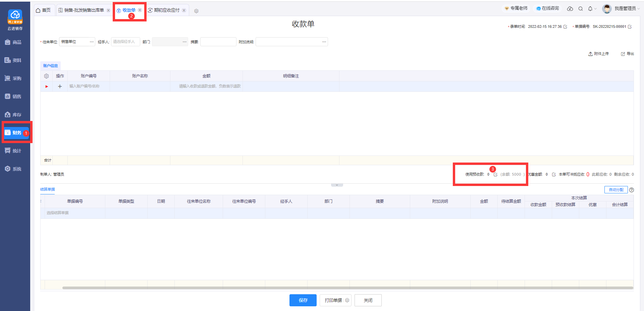Click the cloud icon in top bar

[x=570, y=9]
